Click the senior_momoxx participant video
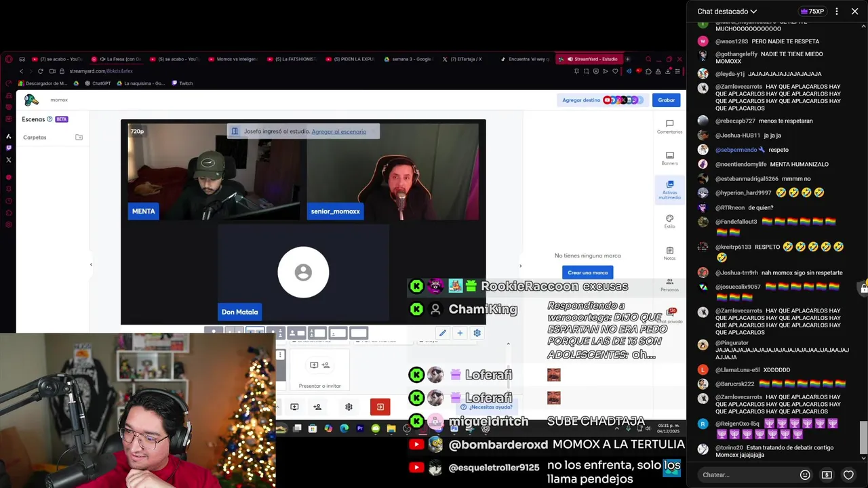 click(x=393, y=172)
